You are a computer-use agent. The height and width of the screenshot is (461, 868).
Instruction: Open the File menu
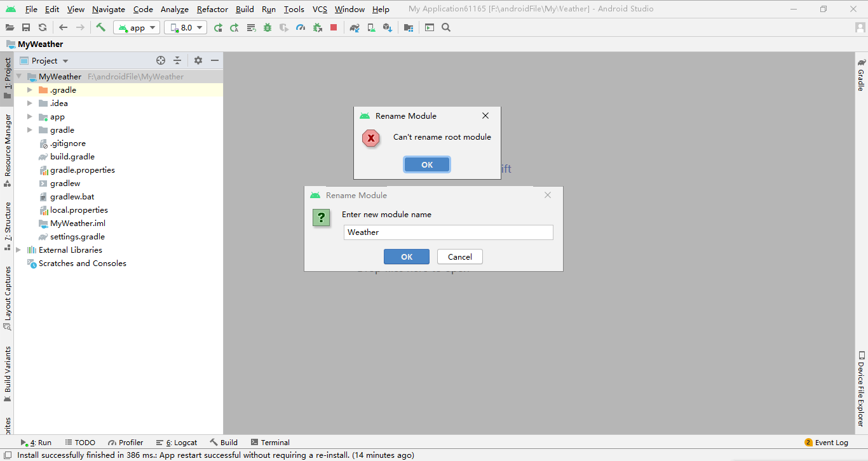(x=31, y=10)
